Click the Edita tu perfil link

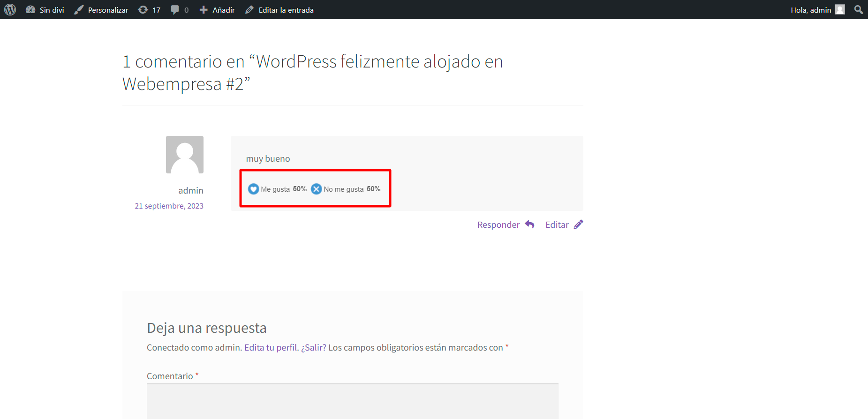(x=271, y=347)
